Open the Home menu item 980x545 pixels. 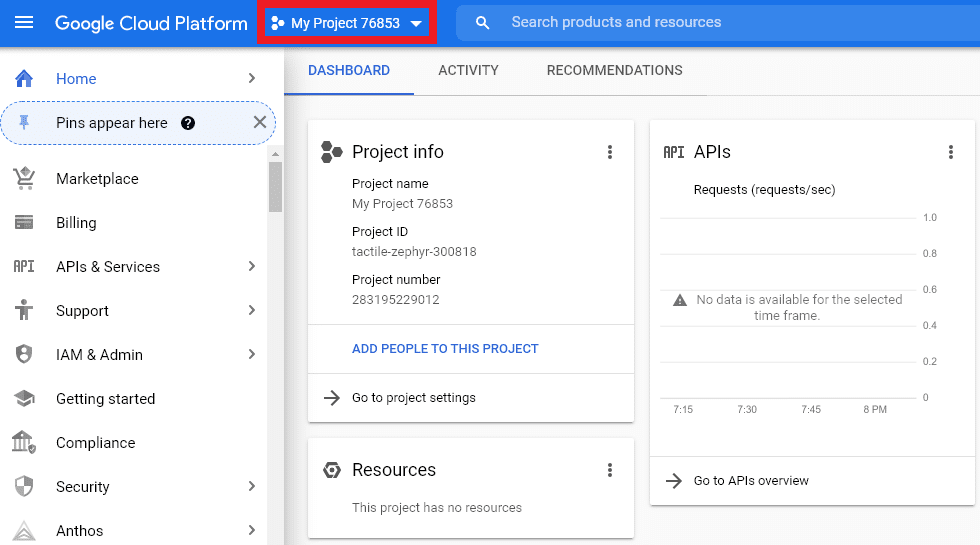tap(76, 79)
